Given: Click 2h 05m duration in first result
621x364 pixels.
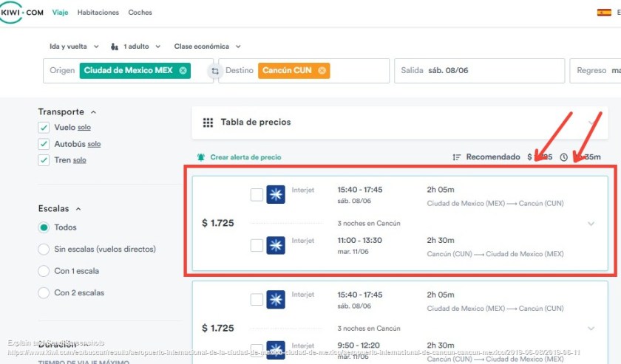Looking at the screenshot, I should 441,190.
